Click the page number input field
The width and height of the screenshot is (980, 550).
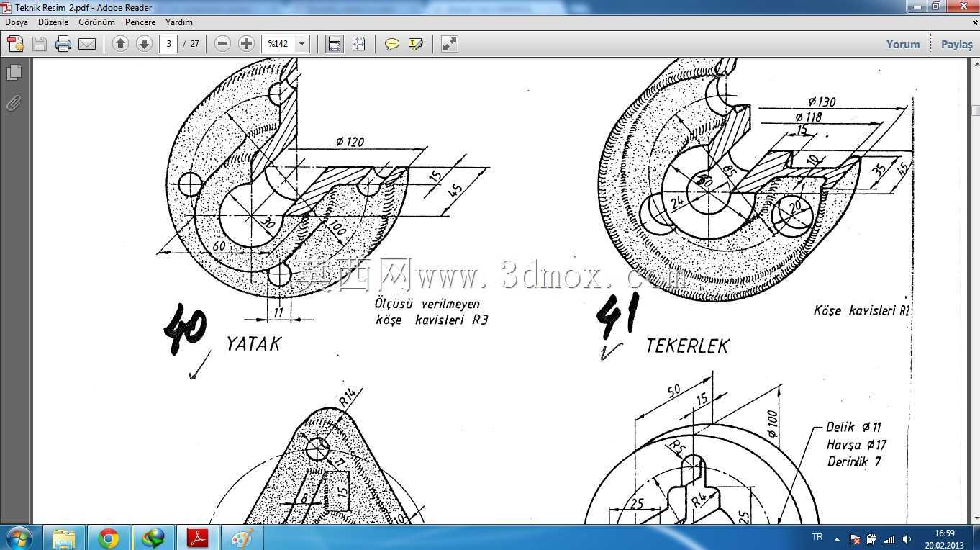168,44
